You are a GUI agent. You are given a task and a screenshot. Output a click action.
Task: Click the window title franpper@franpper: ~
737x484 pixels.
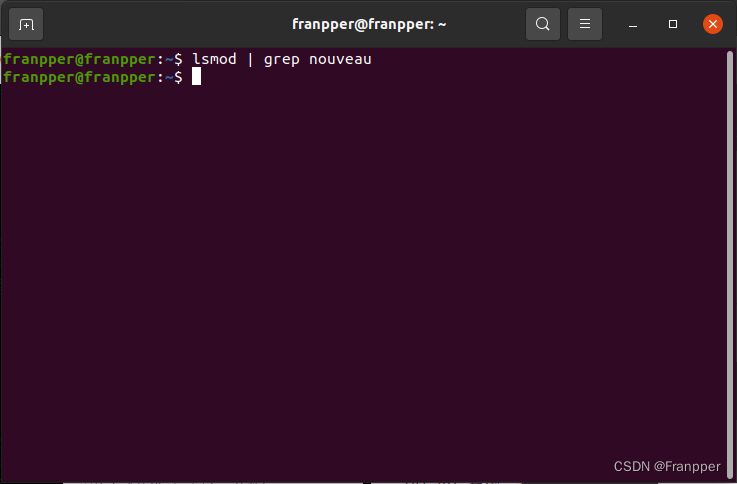(x=369, y=24)
